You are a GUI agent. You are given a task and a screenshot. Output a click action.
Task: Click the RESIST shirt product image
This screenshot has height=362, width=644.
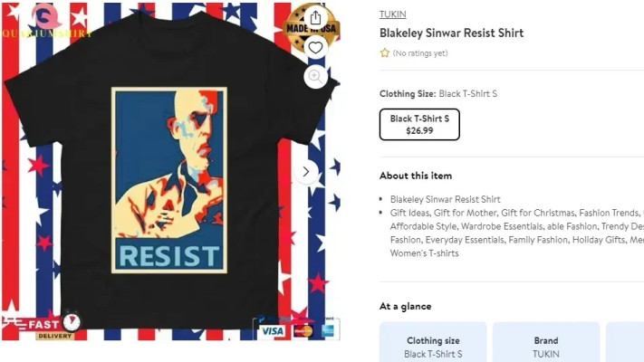[169, 172]
